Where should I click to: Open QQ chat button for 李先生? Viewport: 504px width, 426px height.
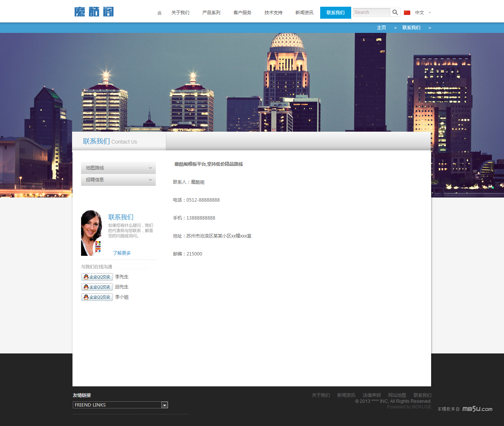click(97, 277)
